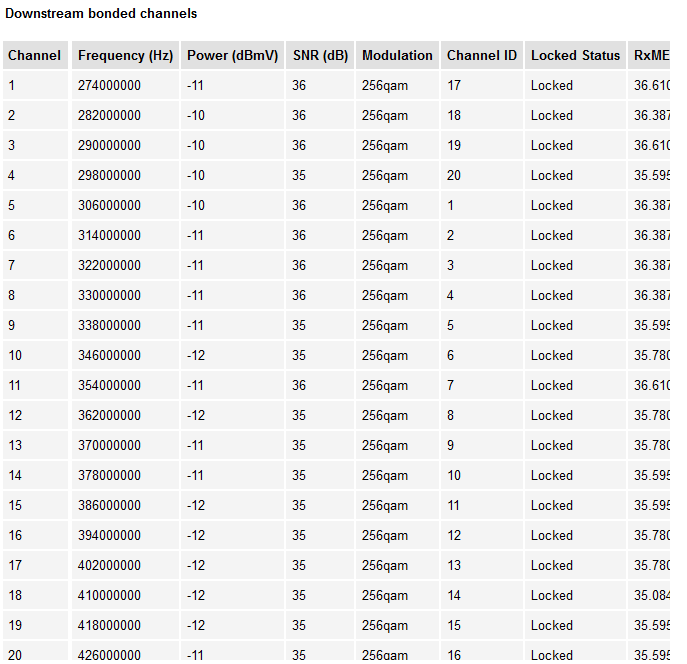Click the frequency value 274000000
Viewport: 687px width, 664px height.
[x=109, y=86]
